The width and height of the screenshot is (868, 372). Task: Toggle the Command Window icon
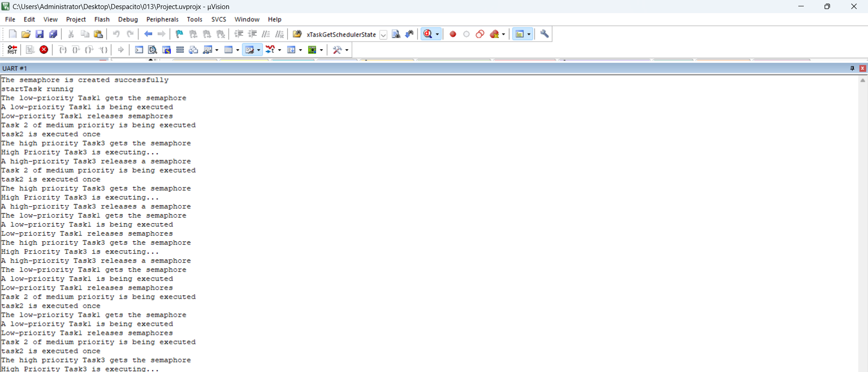(x=139, y=50)
